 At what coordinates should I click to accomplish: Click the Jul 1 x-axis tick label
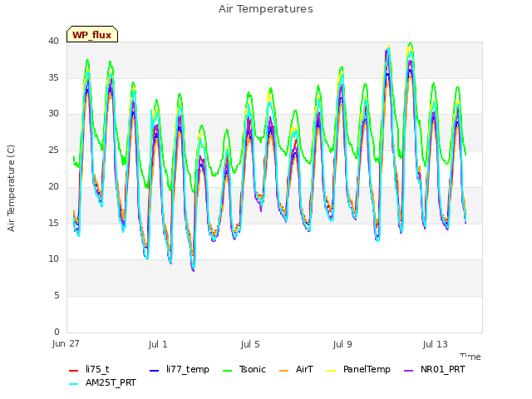pos(158,344)
